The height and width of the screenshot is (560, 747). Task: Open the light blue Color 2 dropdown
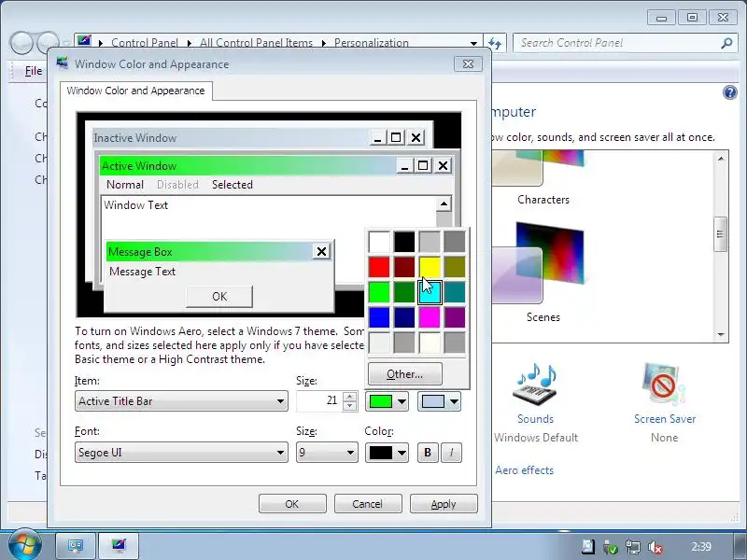click(439, 401)
